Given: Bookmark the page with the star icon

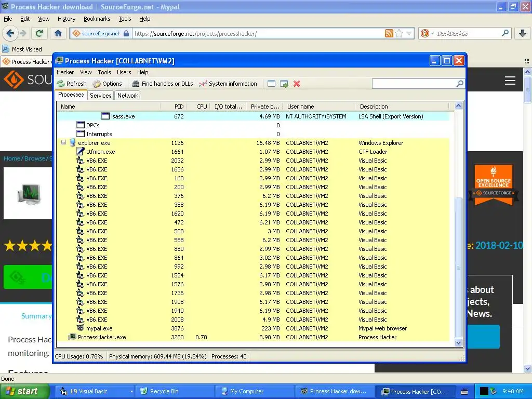Looking at the screenshot, I should (x=400, y=33).
